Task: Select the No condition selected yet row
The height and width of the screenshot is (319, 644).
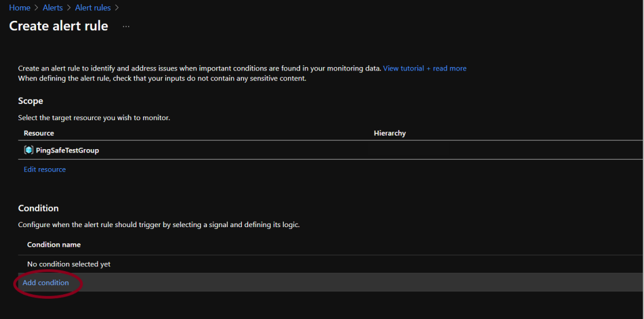Action: click(x=69, y=264)
